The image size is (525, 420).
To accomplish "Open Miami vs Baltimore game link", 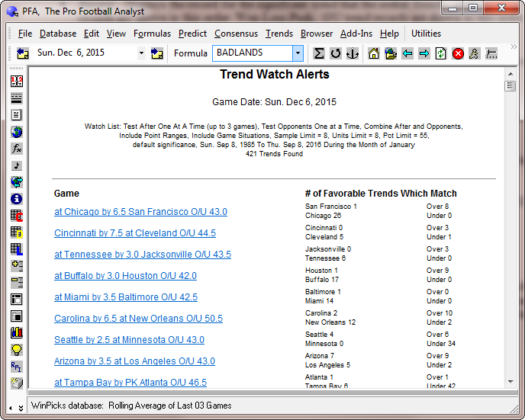I will tap(126, 297).
